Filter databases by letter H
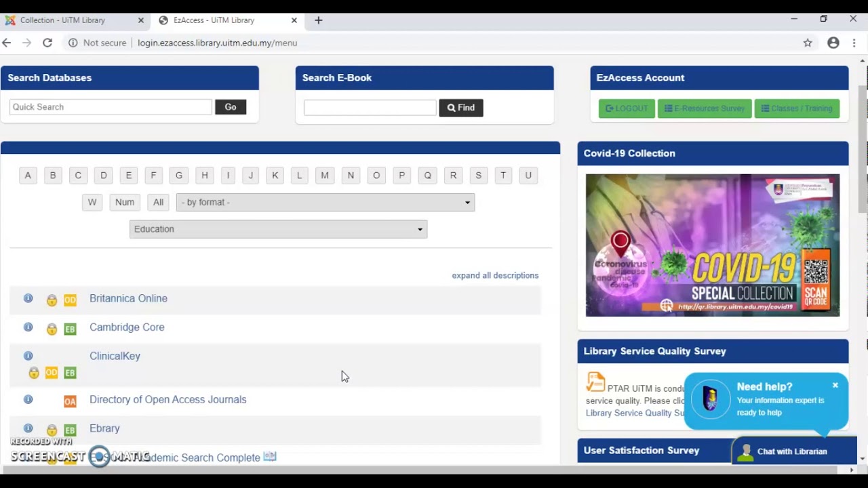 coord(205,176)
